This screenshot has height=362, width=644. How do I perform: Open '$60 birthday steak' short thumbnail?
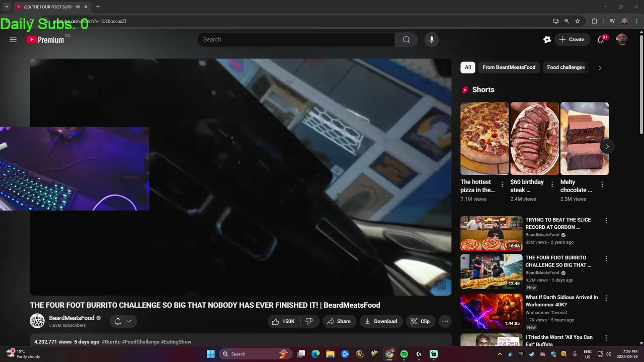click(534, 139)
